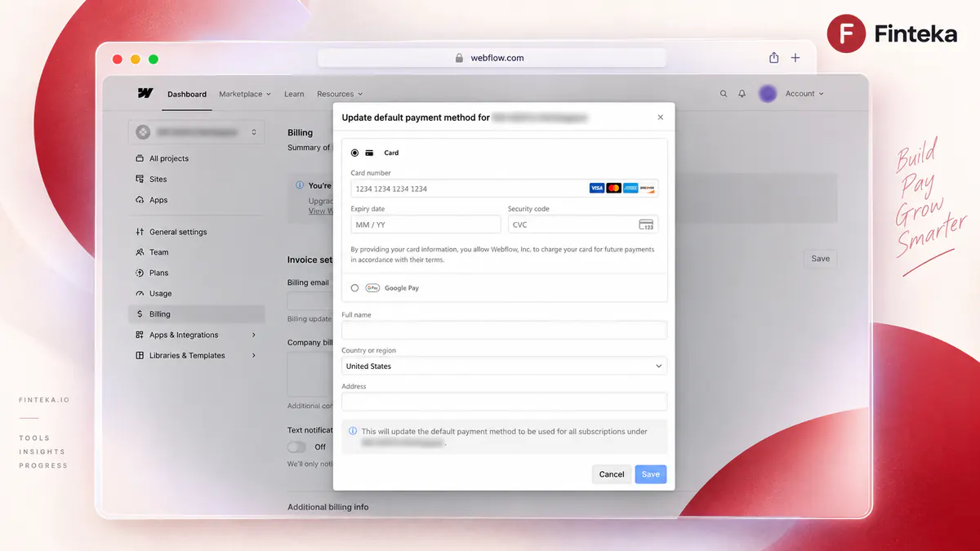
Task: Click the workspace avatar icon in sidebar
Action: (143, 131)
